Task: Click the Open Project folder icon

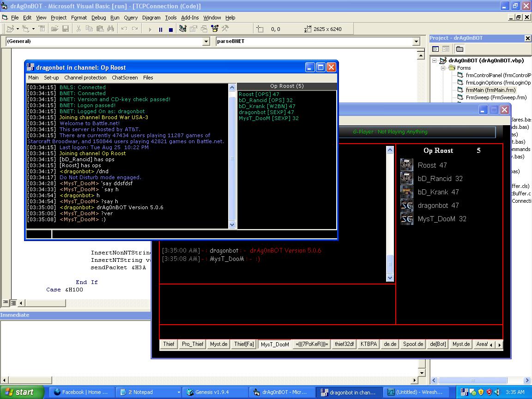Action: 54,29
